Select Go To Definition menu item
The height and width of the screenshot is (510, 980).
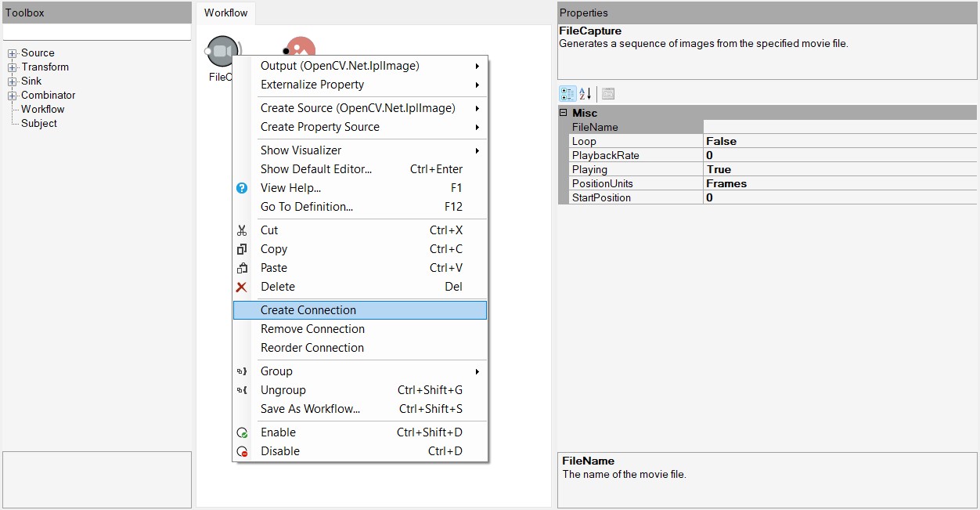360,207
